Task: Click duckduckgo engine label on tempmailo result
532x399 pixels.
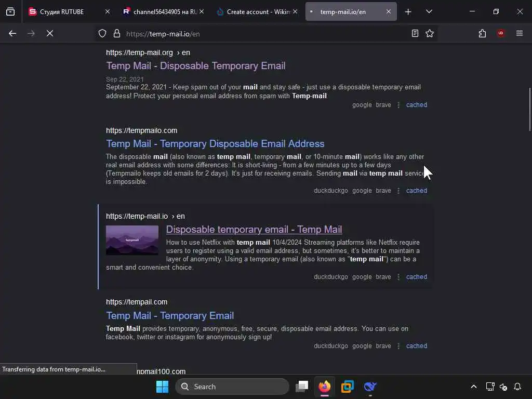Action: point(331,191)
